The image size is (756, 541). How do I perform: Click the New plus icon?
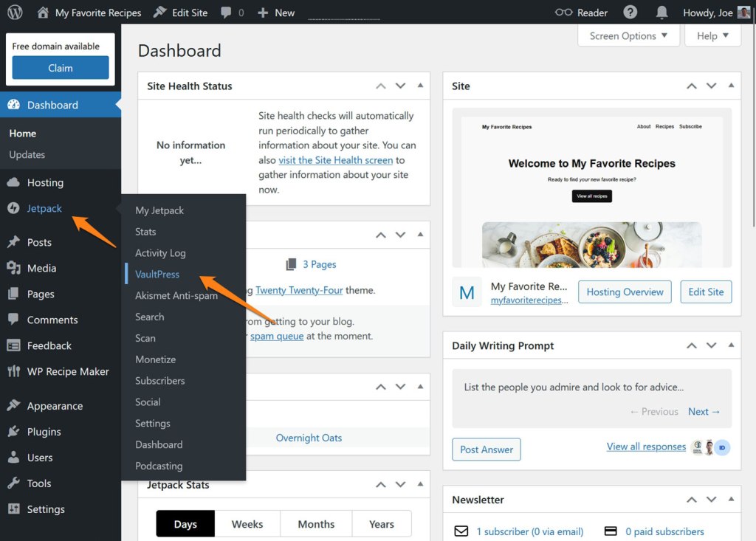[x=263, y=13]
